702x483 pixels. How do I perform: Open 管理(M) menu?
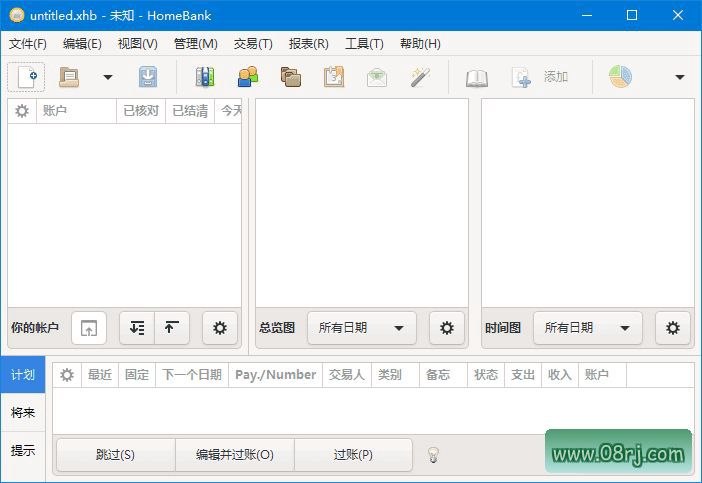coord(196,43)
